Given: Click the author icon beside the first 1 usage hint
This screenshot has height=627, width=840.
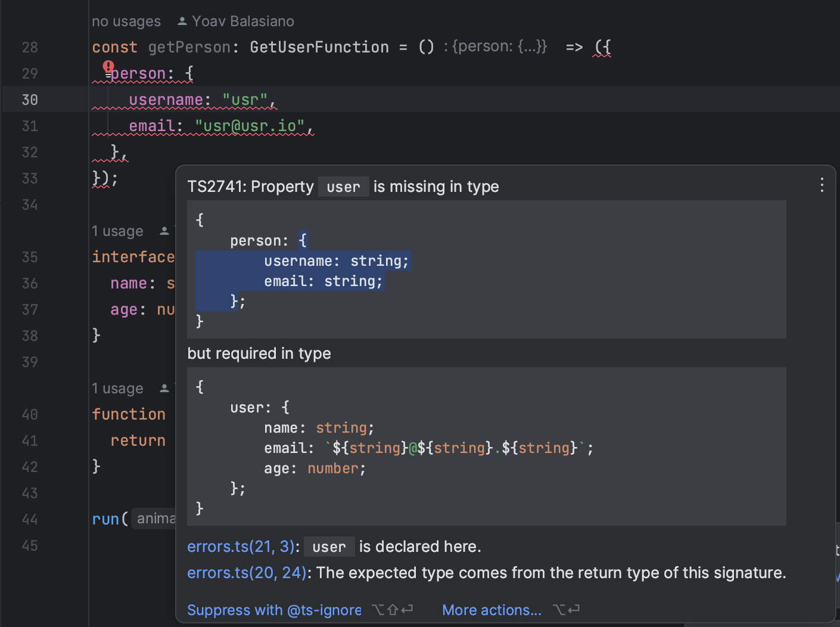Looking at the screenshot, I should click(163, 229).
